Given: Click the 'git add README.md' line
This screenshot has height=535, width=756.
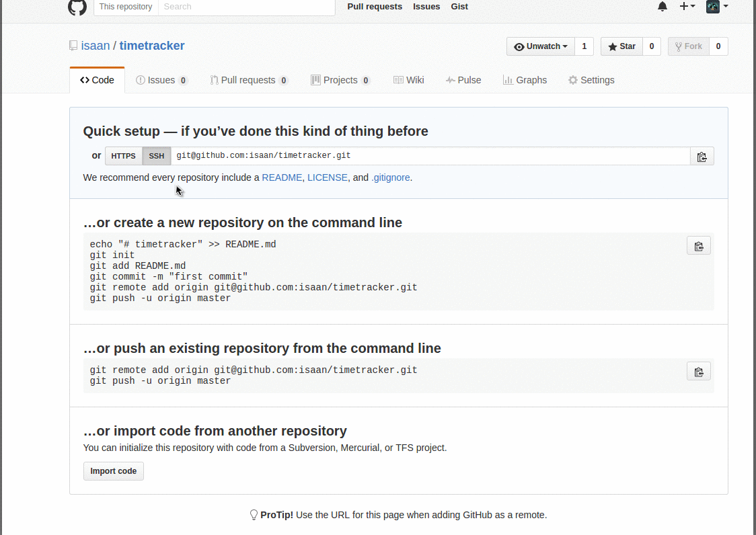Looking at the screenshot, I should pos(137,266).
